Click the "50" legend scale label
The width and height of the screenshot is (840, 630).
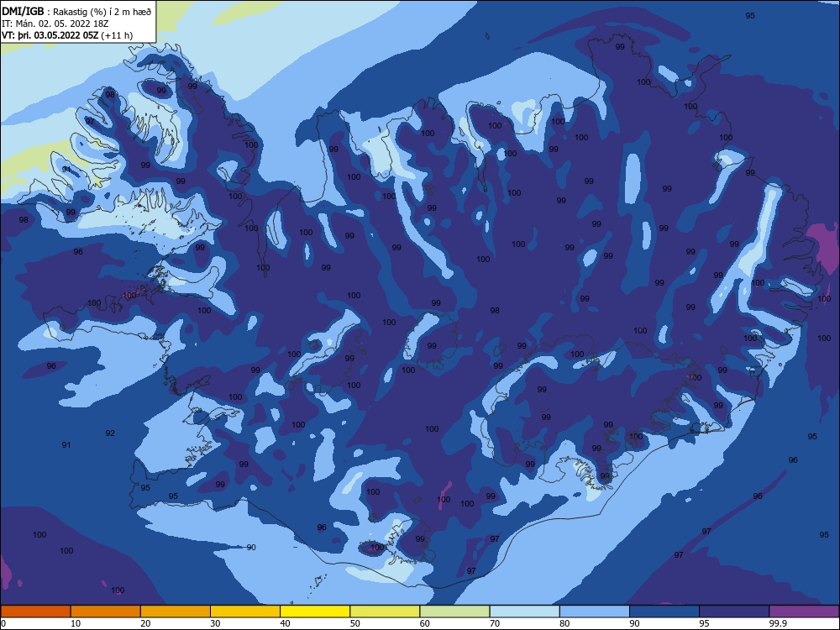click(355, 623)
